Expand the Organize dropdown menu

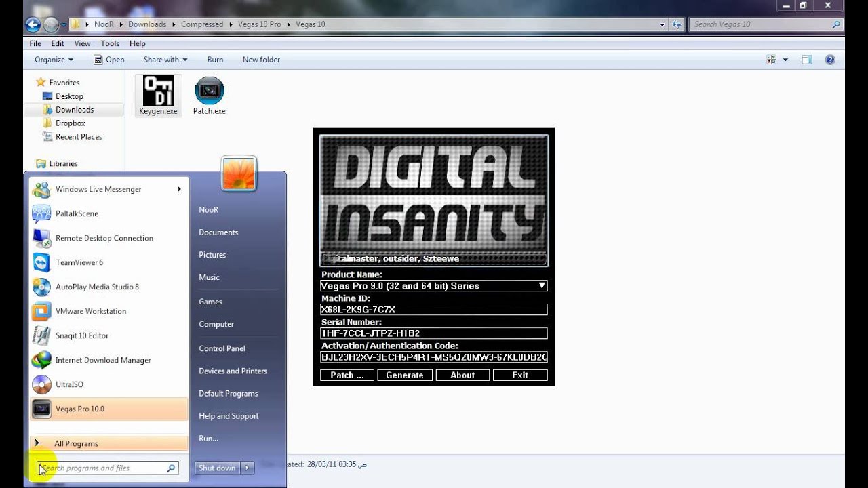(54, 60)
